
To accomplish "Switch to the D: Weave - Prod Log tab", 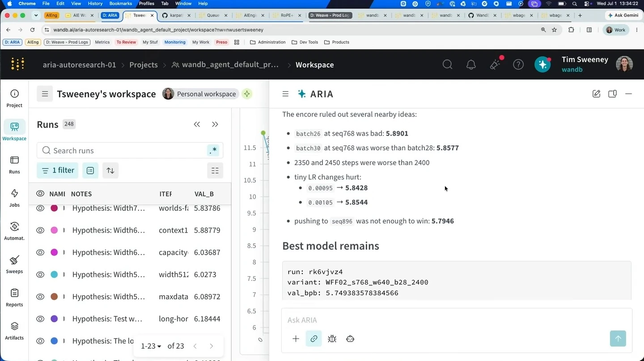I will pyautogui.click(x=330, y=15).
